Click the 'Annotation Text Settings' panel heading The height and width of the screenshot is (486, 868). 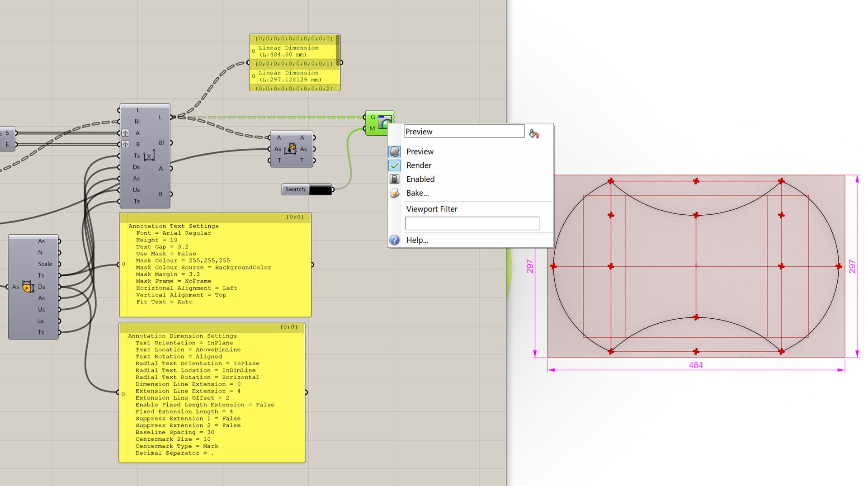[174, 226]
